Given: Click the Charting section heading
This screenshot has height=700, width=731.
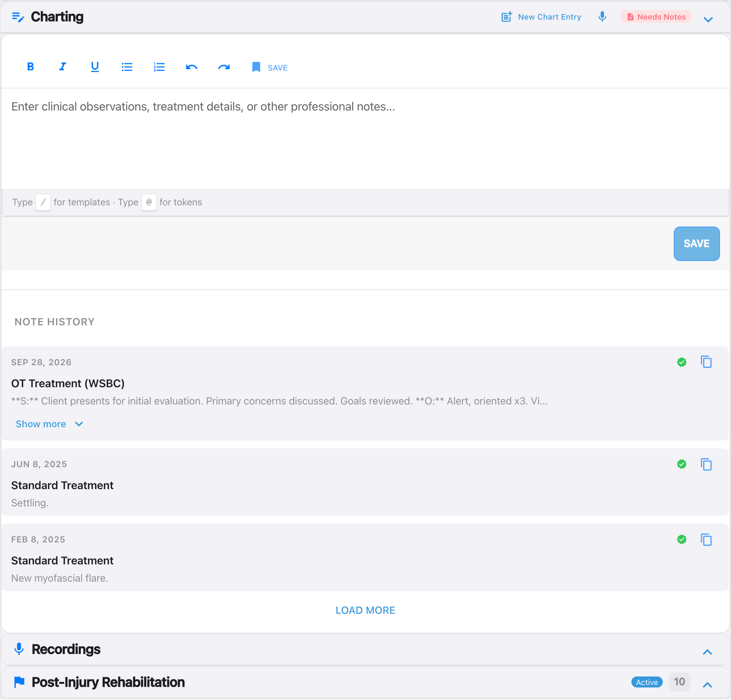Looking at the screenshot, I should coord(57,17).
